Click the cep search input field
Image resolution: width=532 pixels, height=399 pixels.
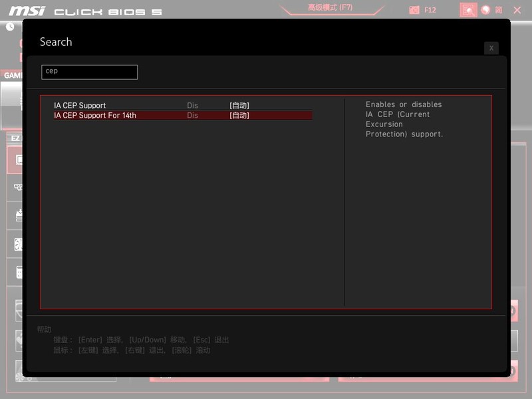point(89,72)
